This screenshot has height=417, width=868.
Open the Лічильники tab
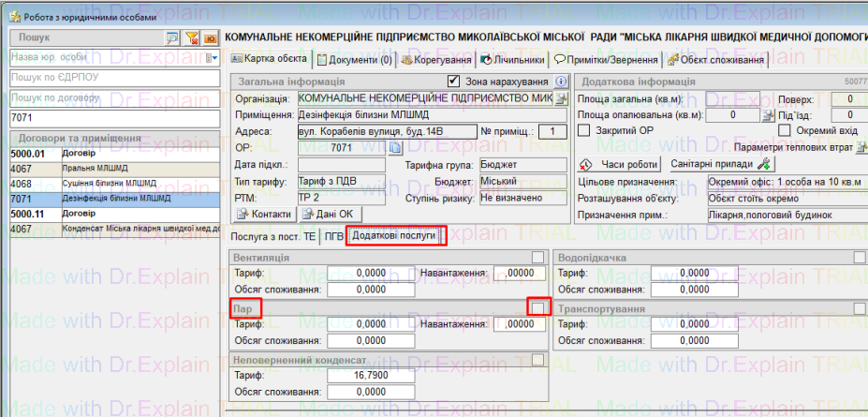click(511, 60)
